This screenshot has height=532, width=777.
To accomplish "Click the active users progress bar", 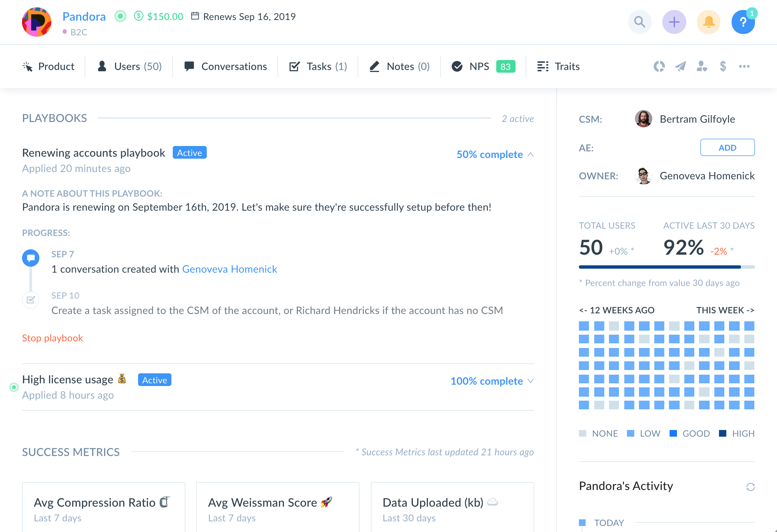I will (666, 267).
